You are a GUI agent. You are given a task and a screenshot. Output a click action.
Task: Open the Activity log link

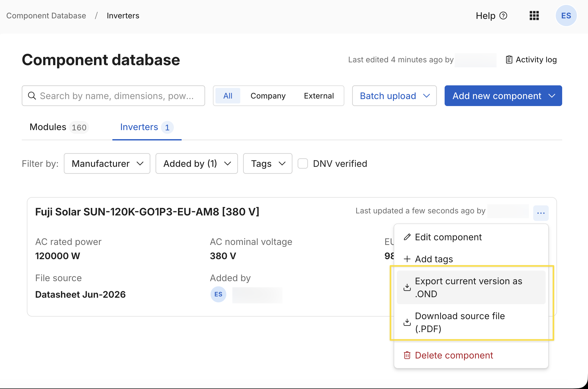531,60
